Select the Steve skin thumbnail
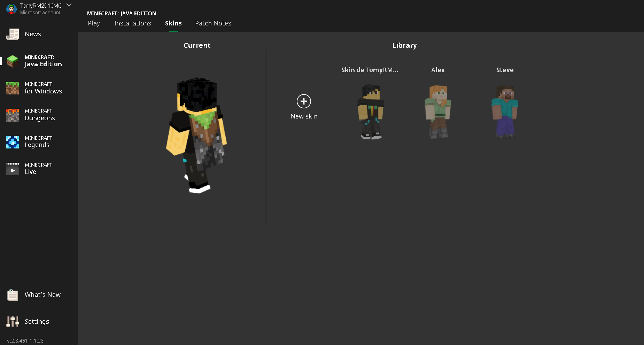The height and width of the screenshot is (345, 644). tap(505, 112)
